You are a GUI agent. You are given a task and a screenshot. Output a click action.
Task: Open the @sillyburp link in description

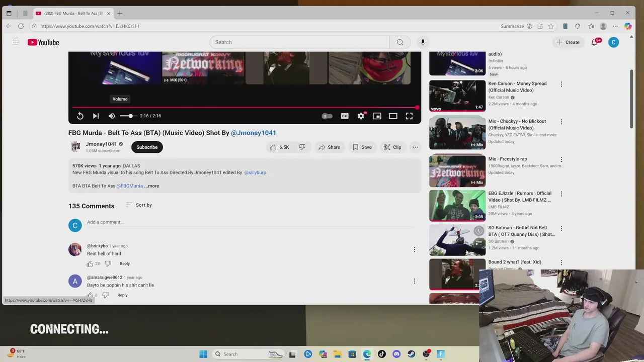click(x=255, y=172)
